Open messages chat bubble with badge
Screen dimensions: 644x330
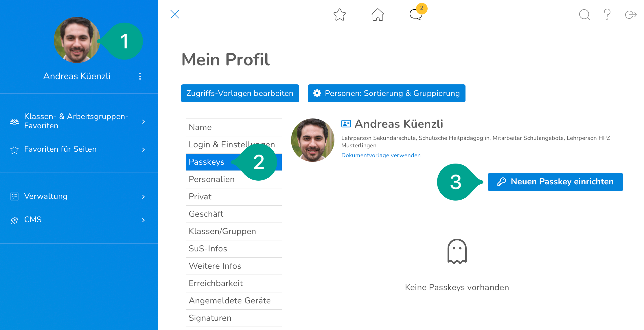point(416,14)
